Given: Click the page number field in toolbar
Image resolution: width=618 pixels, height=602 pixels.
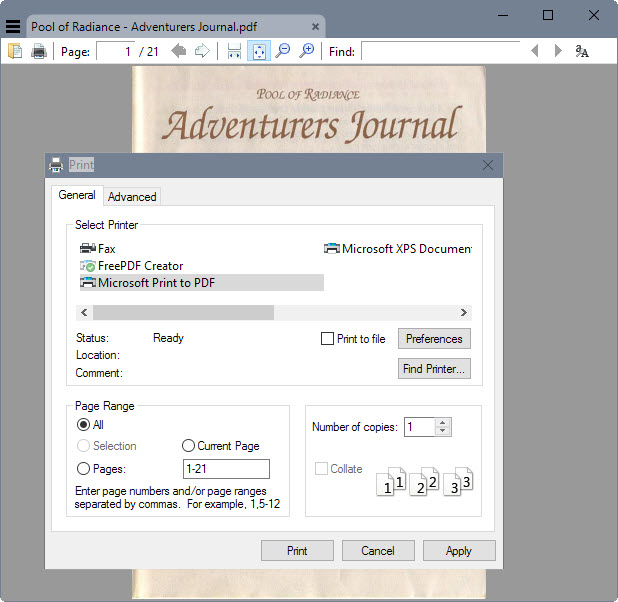Looking at the screenshot, I should point(115,51).
